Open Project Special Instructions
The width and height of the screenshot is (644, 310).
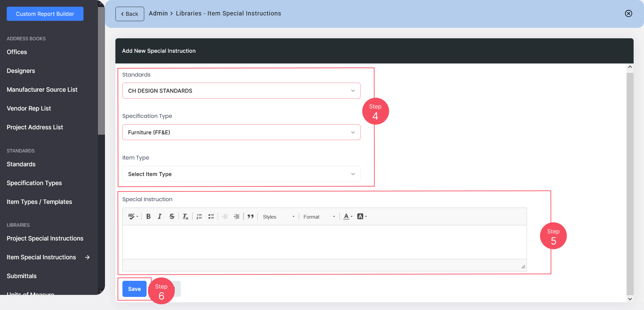click(45, 238)
